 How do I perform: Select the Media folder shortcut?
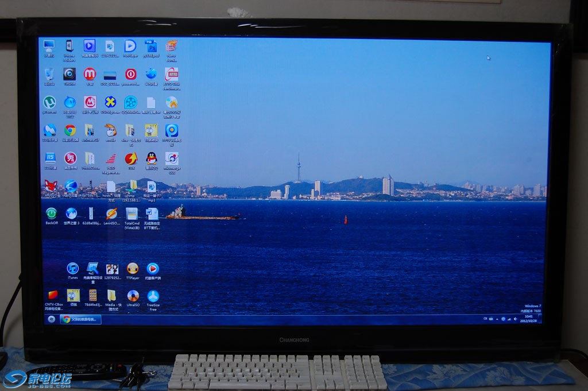tap(111, 296)
